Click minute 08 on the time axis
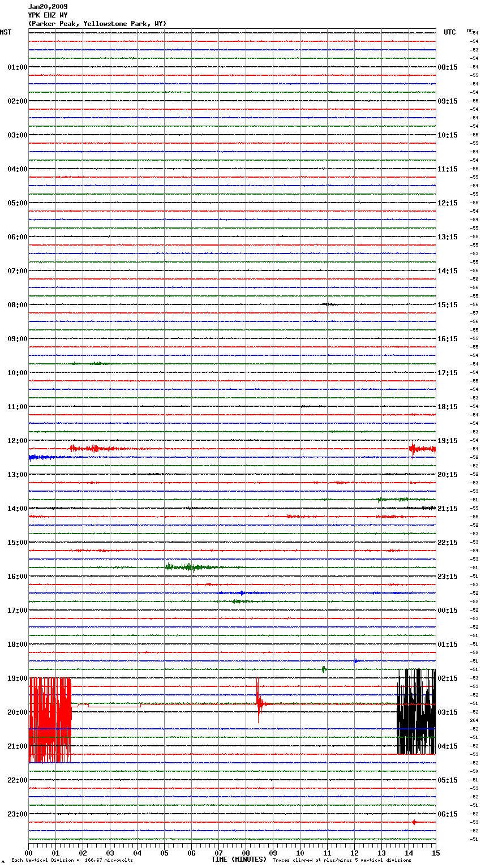The image size is (481, 868). point(246,853)
